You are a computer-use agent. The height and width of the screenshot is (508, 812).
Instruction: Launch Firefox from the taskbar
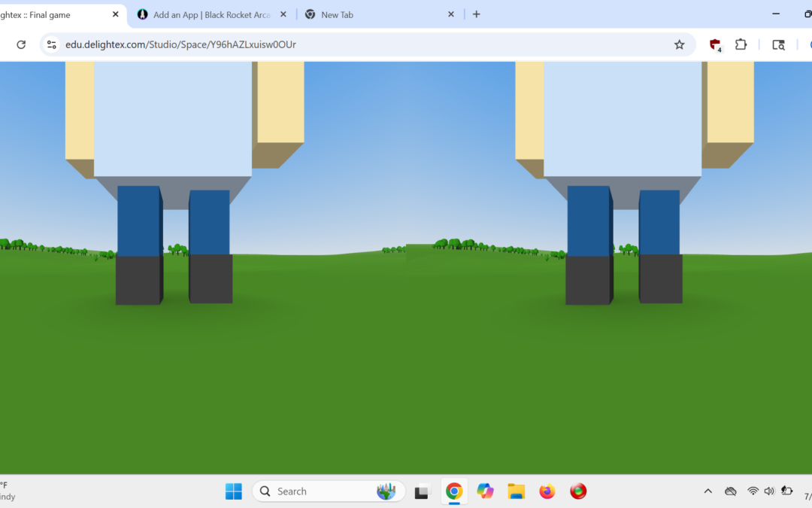(547, 491)
